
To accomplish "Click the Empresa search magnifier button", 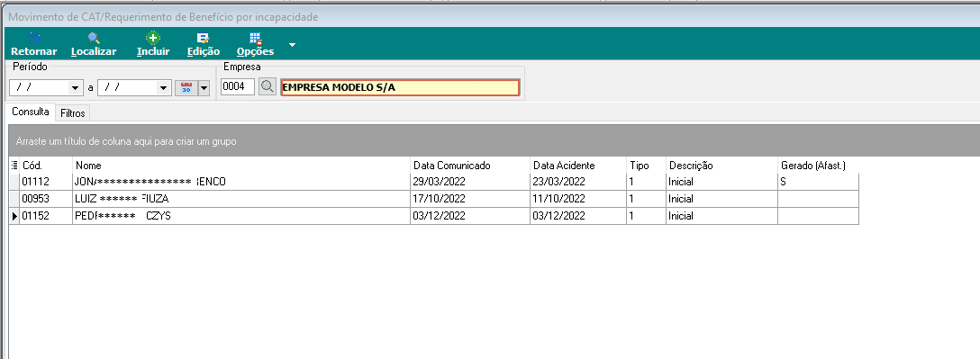I will click(267, 87).
